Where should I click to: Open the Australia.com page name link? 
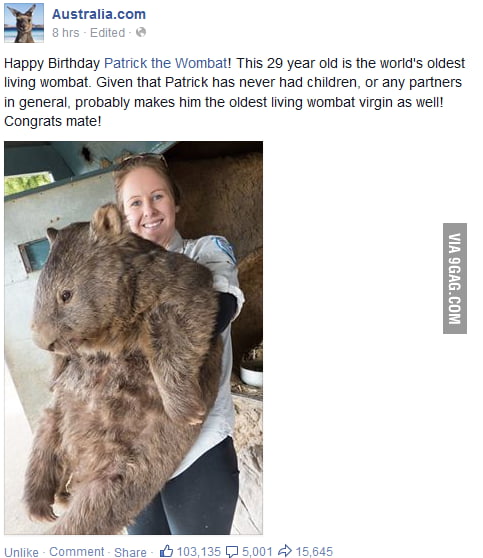pyautogui.click(x=99, y=14)
